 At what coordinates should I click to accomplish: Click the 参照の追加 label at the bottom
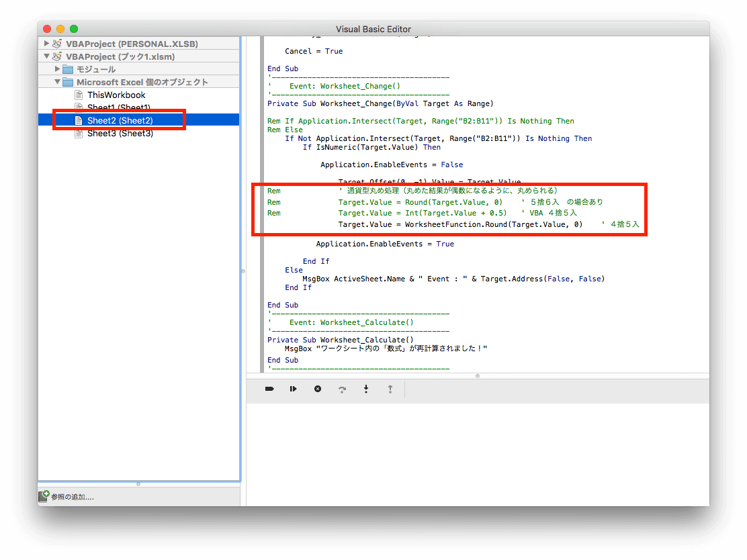coord(73,497)
